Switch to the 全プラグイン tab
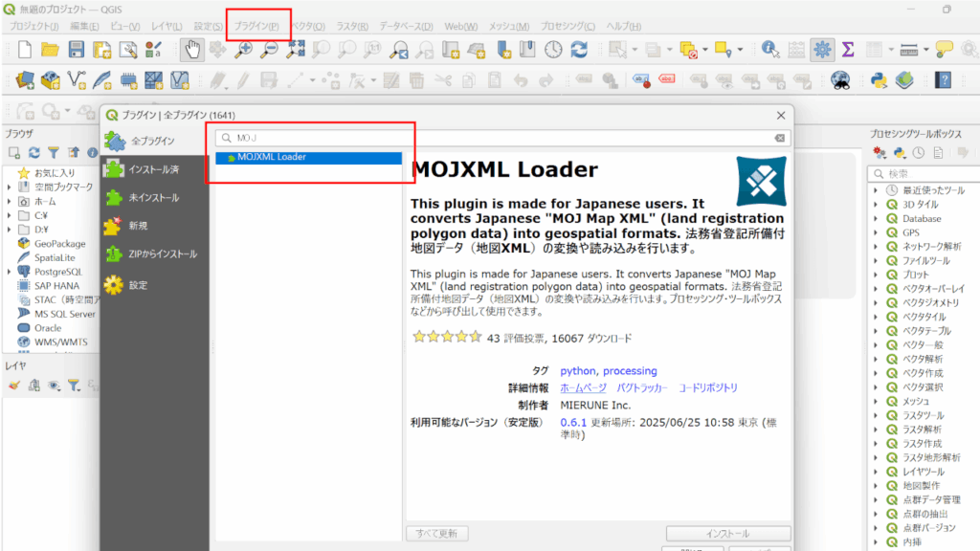The height and width of the screenshot is (551, 980). [154, 142]
